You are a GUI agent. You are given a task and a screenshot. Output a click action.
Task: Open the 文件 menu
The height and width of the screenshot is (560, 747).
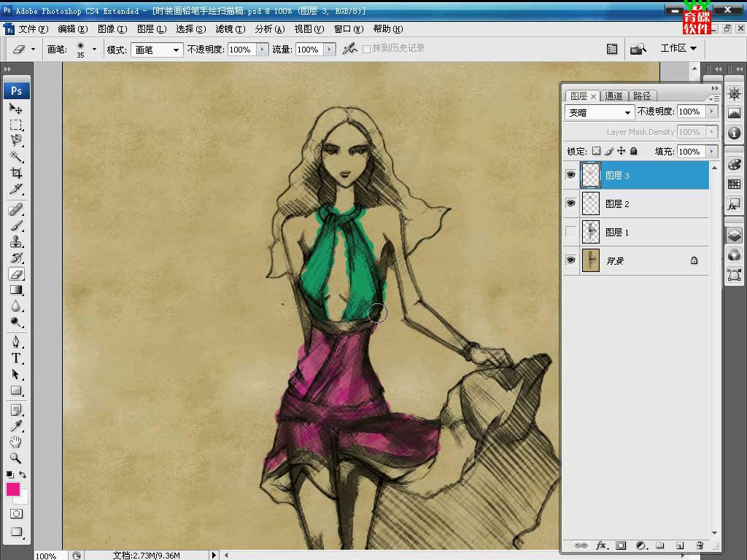point(34,29)
